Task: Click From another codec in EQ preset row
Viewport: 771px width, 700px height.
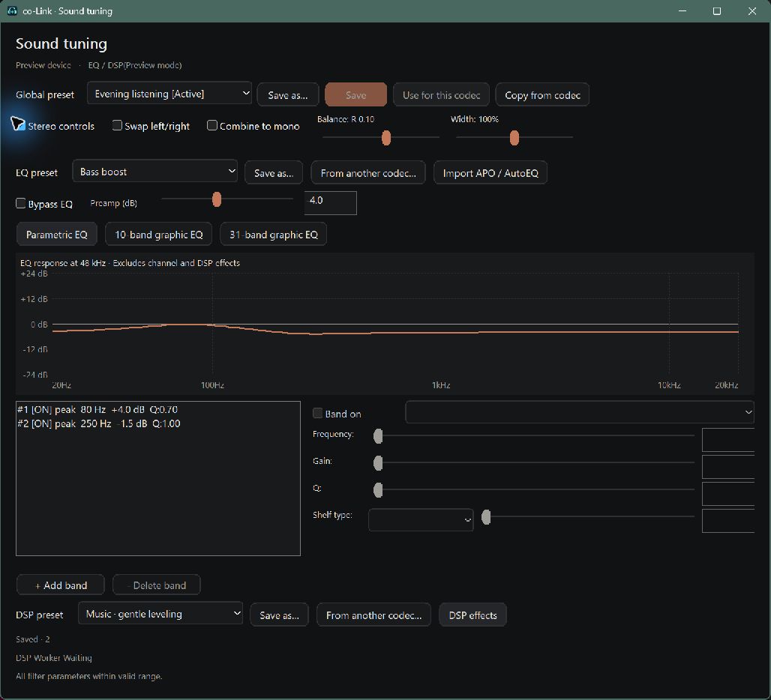Action: (367, 173)
